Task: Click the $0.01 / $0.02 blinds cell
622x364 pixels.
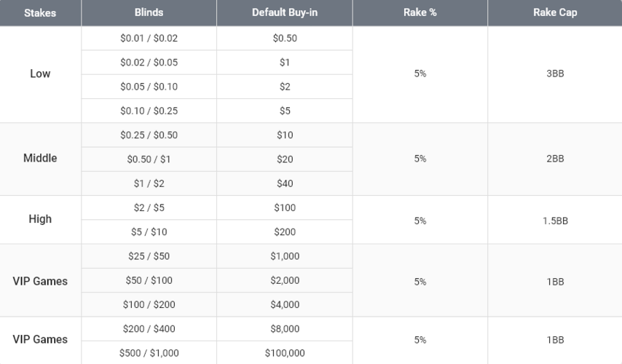Action: [149, 38]
